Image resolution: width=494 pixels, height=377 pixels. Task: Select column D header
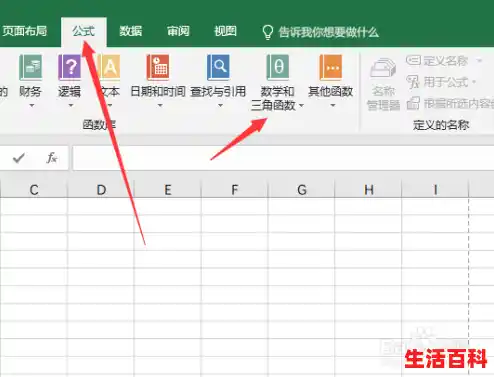(101, 190)
